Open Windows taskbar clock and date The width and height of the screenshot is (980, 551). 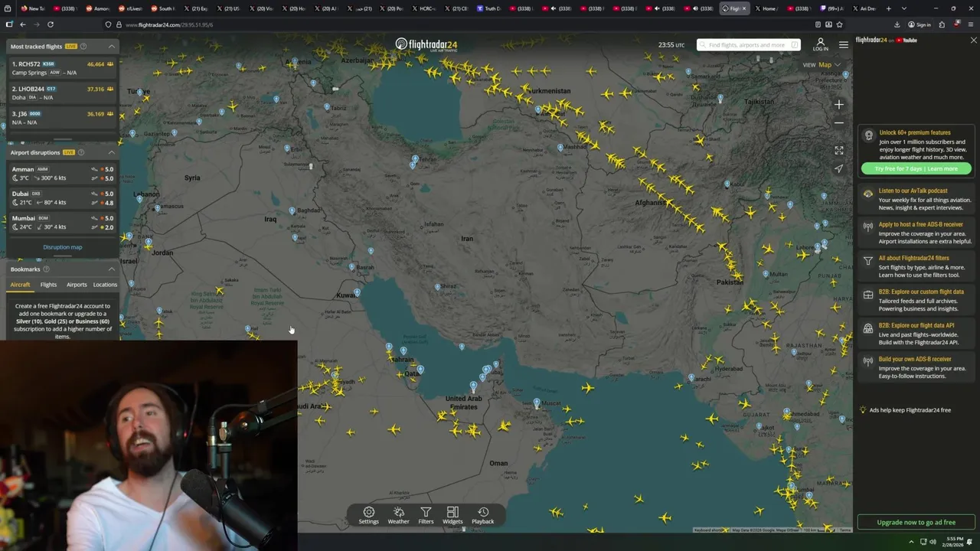click(x=953, y=542)
